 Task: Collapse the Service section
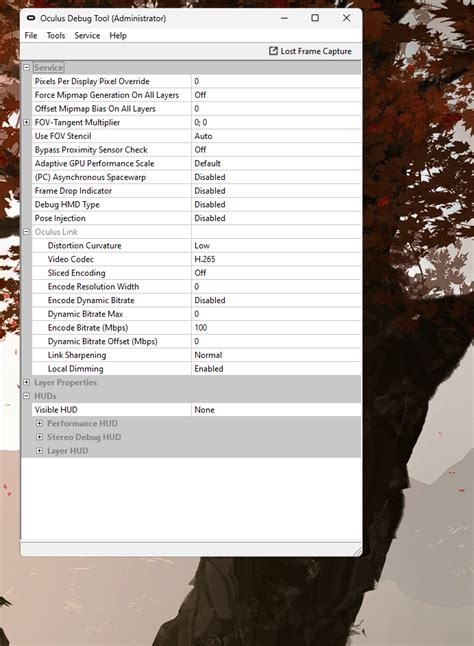click(26, 67)
